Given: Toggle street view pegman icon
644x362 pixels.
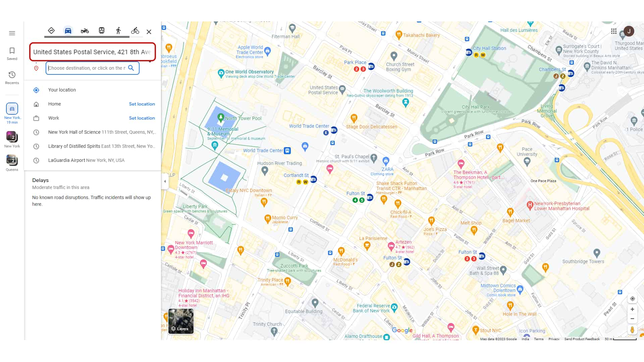Looking at the screenshot, I should (633, 329).
